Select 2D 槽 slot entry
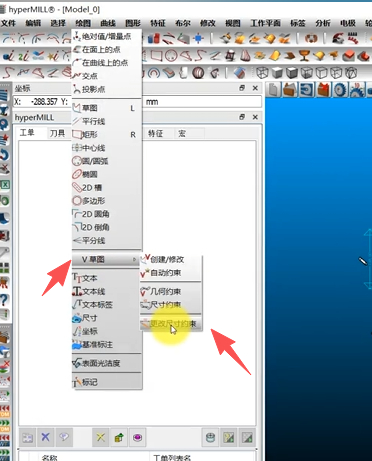This screenshot has width=372, height=461. 107,188
